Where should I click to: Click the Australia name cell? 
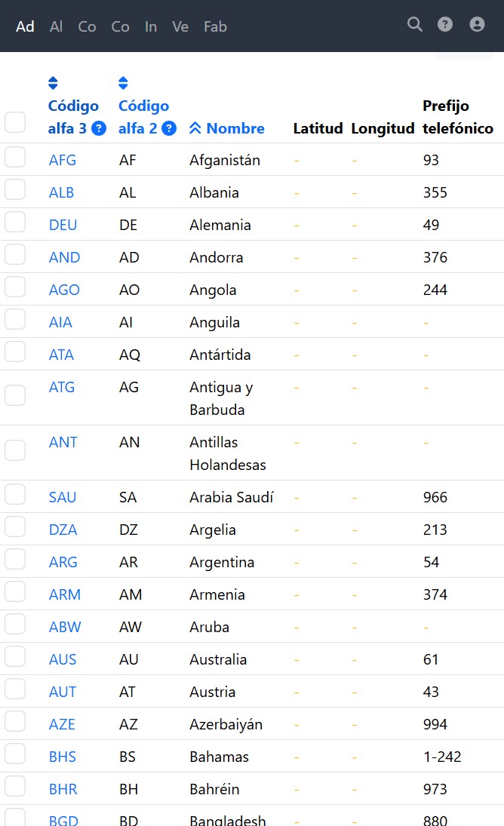pos(218,659)
